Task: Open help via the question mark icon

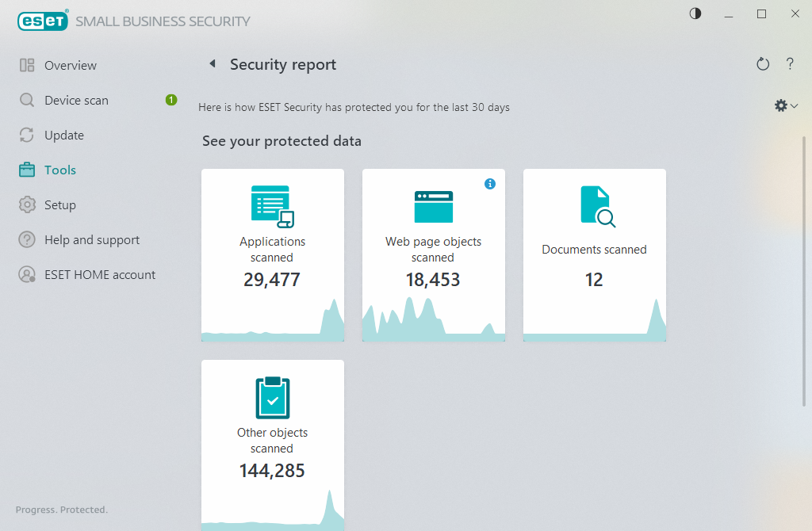Action: coord(790,63)
